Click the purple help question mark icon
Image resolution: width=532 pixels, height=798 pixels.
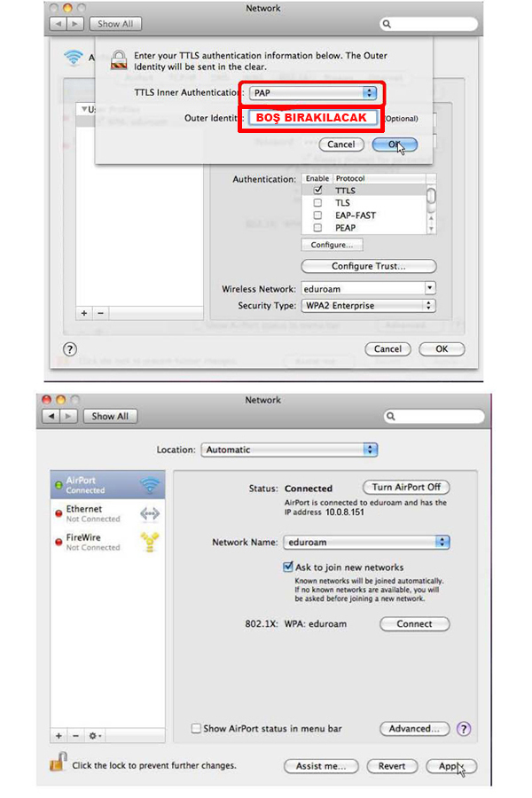click(x=463, y=729)
